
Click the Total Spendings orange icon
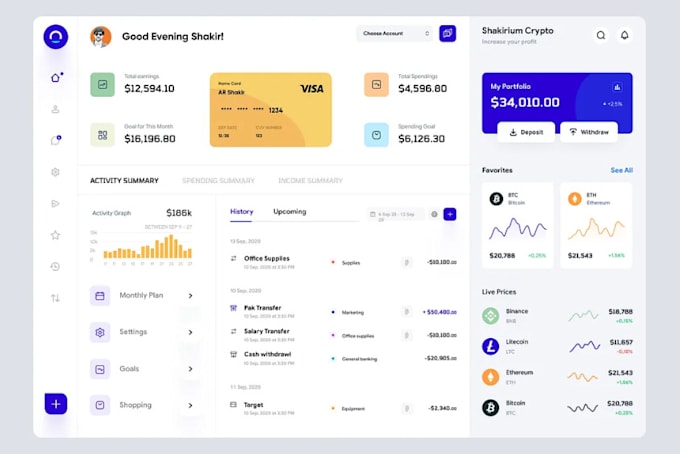click(x=376, y=85)
